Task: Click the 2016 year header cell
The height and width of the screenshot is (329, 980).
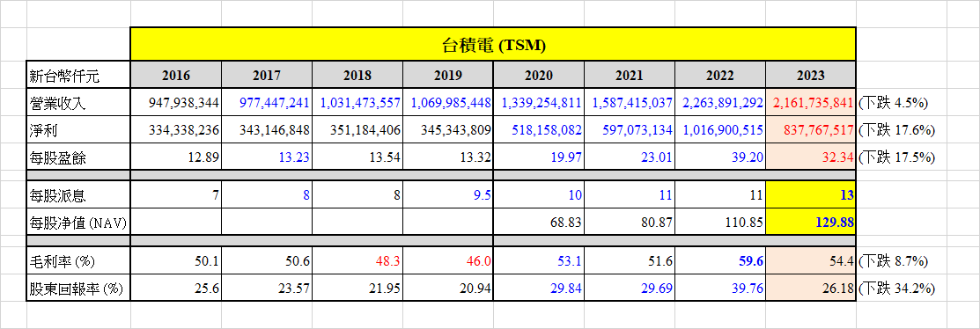Action: click(175, 76)
